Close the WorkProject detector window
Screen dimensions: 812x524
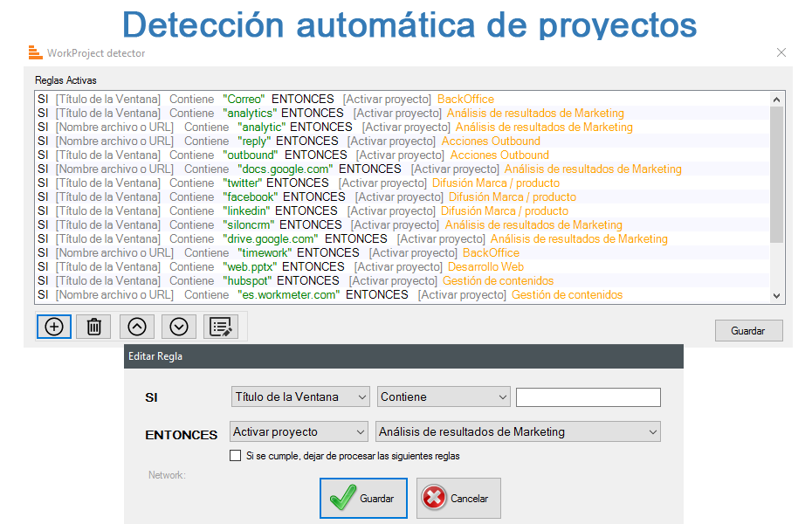point(781,52)
